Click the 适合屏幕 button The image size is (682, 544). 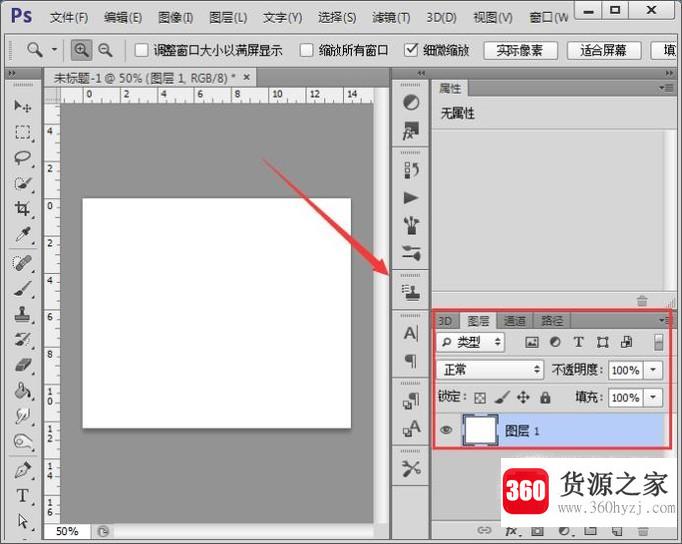(604, 50)
